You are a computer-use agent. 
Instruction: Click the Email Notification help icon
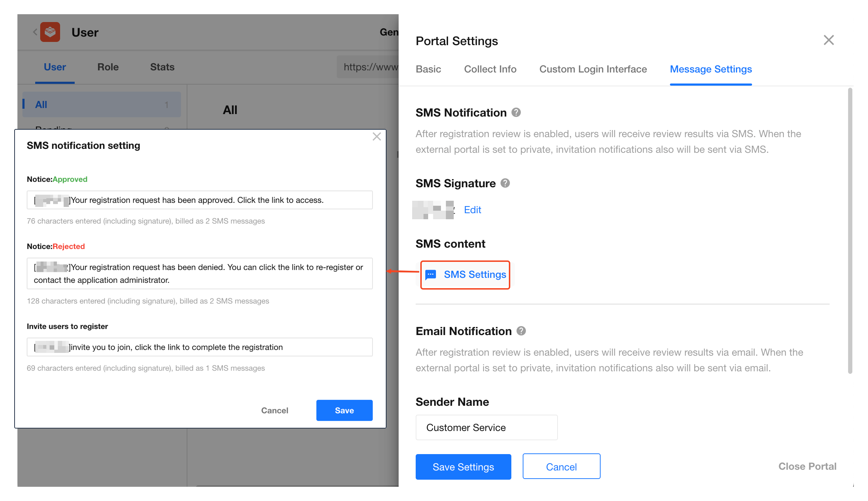(x=521, y=331)
